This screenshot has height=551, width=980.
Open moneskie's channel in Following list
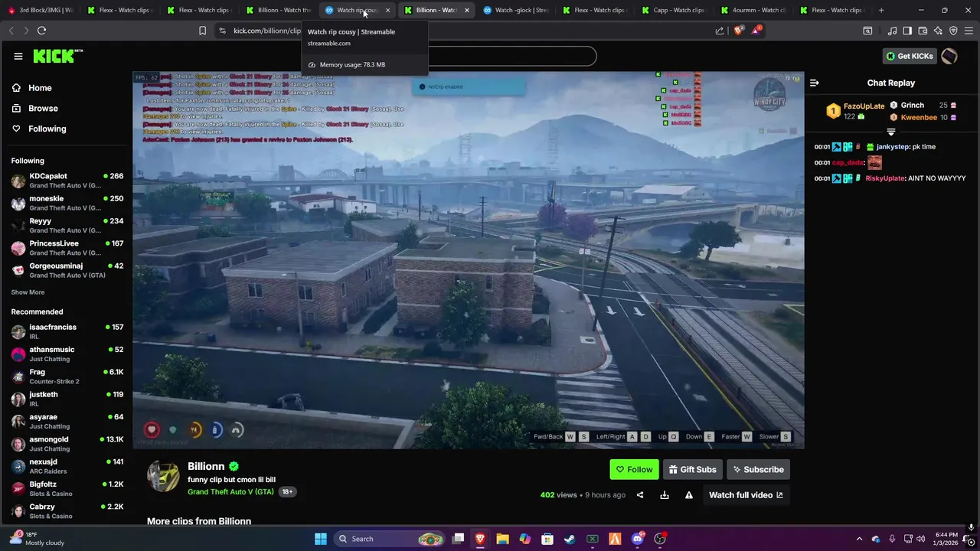click(67, 203)
